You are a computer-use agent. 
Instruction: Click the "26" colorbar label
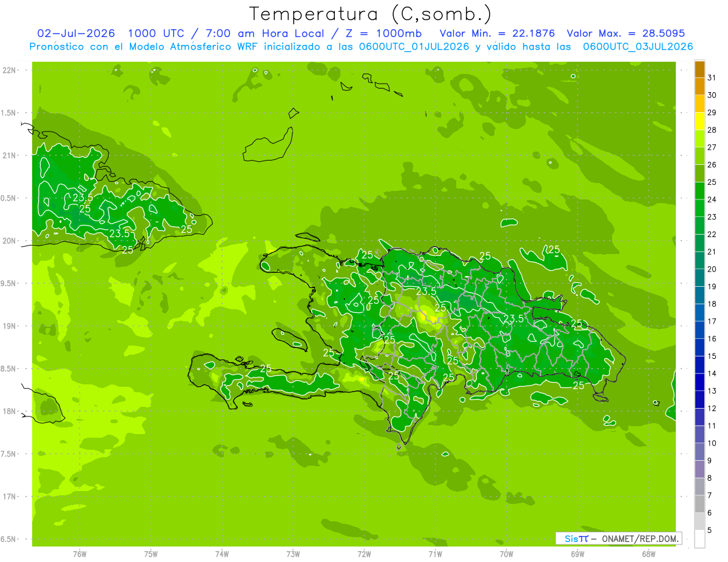click(x=712, y=164)
